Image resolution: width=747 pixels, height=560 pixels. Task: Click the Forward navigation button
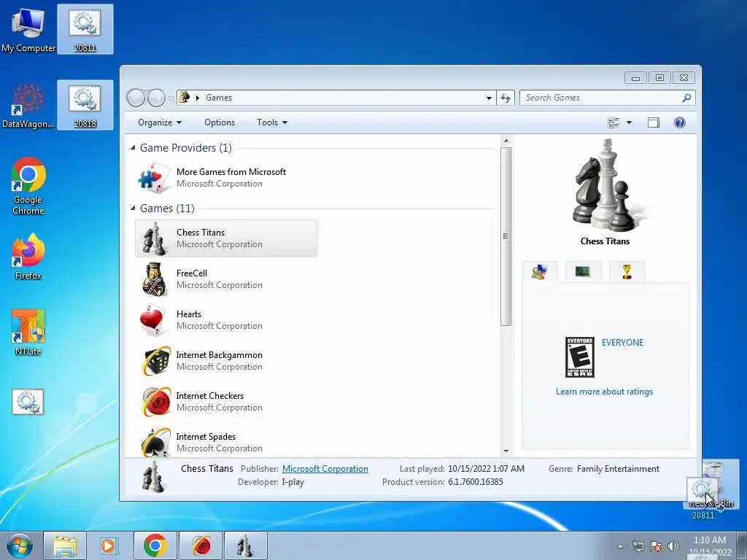click(x=156, y=98)
